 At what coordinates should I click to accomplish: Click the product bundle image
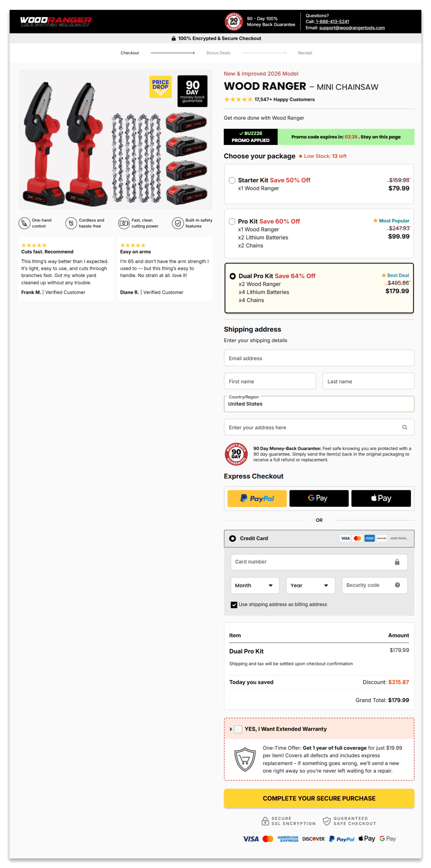point(115,140)
